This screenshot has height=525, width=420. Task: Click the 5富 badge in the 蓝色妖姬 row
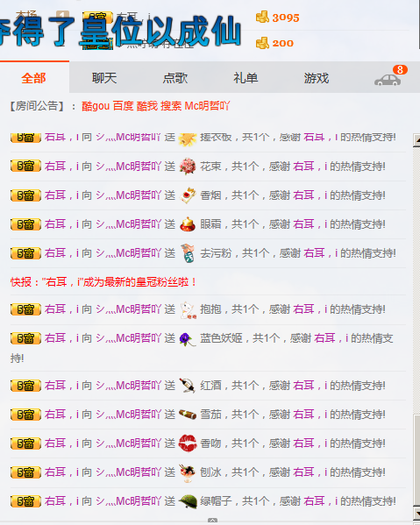pyautogui.click(x=25, y=338)
